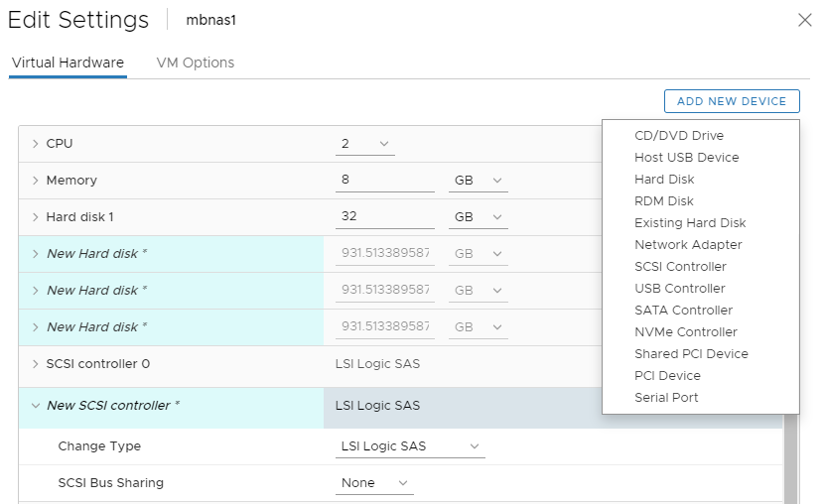Choose CD/DVD Drive from device menu

679,136
